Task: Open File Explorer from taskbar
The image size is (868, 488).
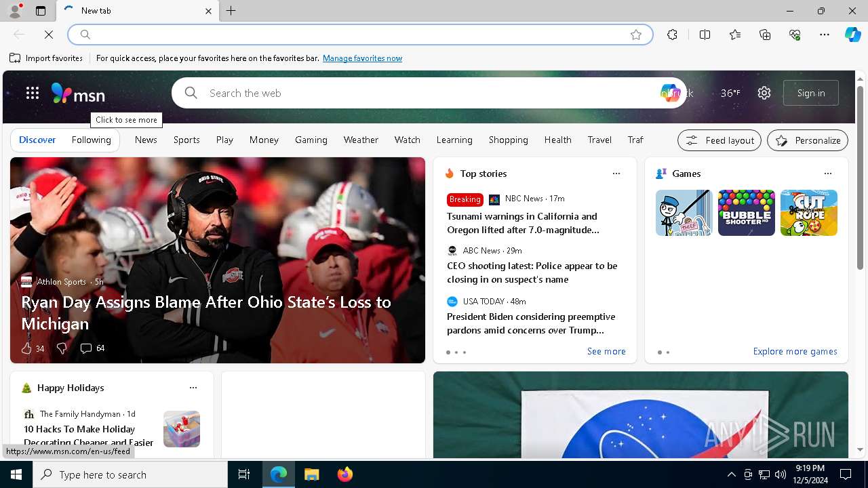Action: click(x=311, y=474)
